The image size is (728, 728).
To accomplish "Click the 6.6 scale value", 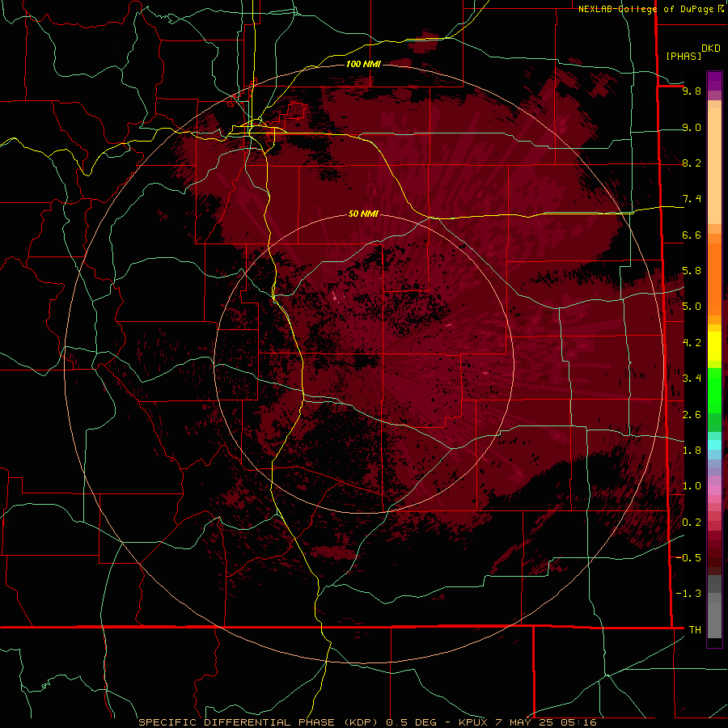I will (692, 235).
